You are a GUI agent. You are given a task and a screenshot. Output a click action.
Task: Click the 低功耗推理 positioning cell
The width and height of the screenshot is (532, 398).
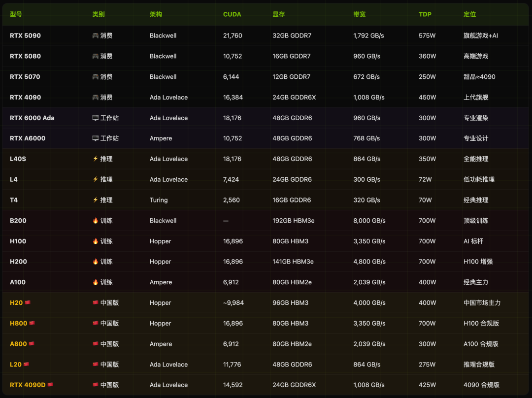479,179
